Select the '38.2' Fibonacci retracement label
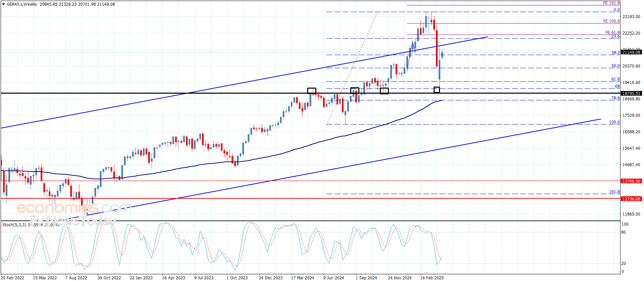 615,53
